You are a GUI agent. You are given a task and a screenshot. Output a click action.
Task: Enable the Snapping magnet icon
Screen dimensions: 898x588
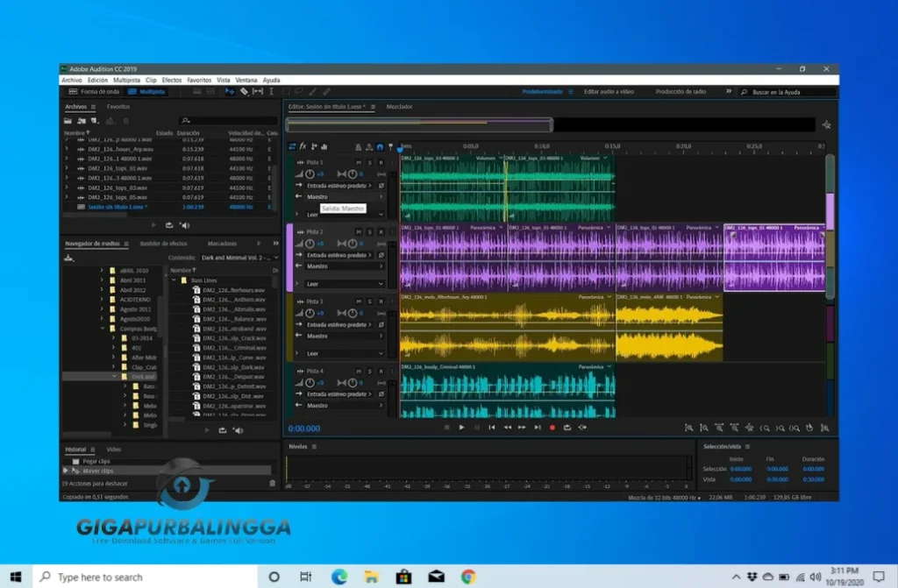pos(379,147)
